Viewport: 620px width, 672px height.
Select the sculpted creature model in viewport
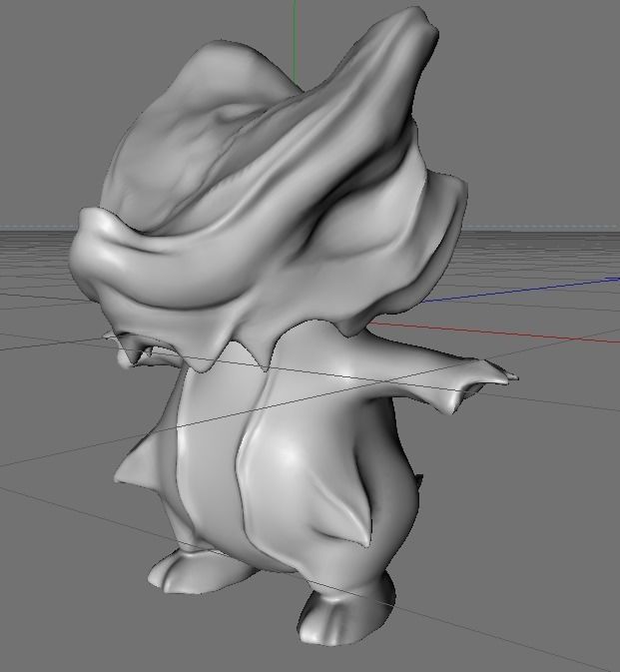[292, 326]
